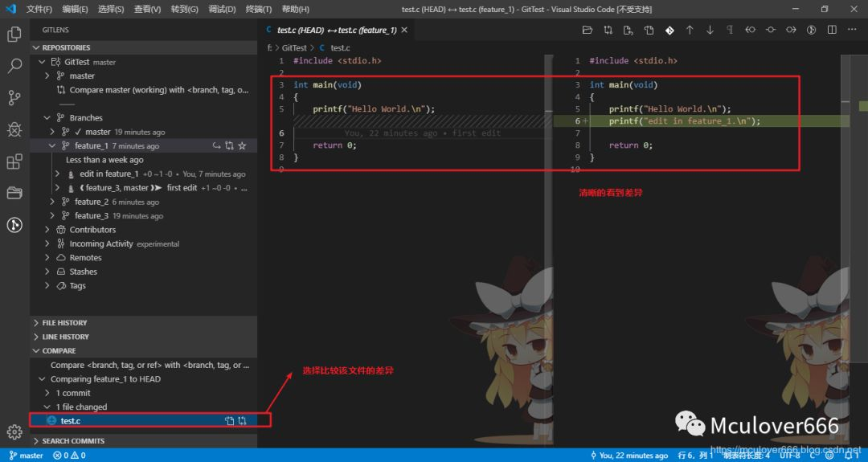This screenshot has height=462, width=868.
Task: Open the Search view in activity bar
Action: point(14,66)
